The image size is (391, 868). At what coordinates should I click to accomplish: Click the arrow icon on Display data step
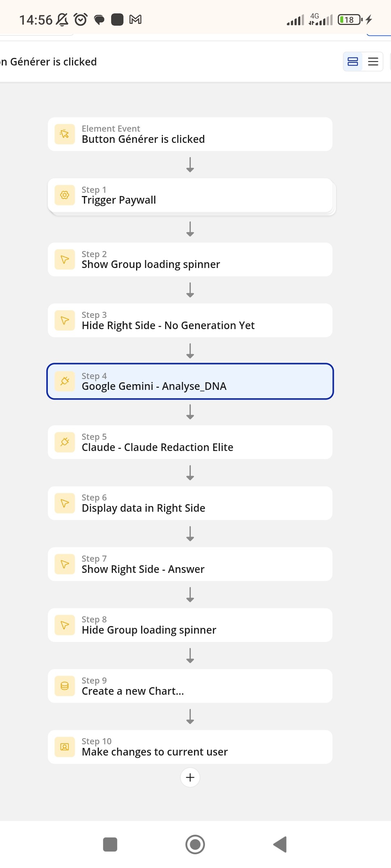[65, 503]
